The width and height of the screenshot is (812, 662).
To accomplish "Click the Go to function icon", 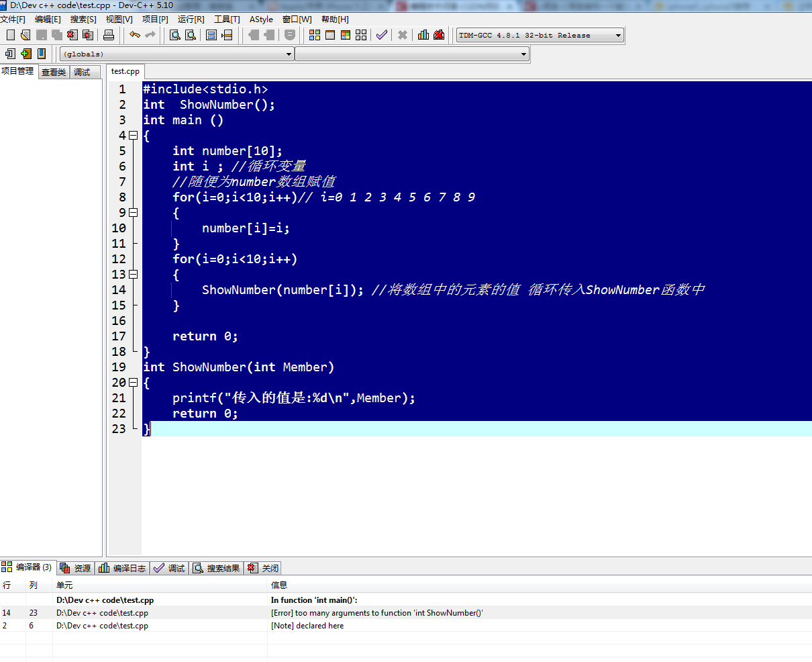I will tap(211, 35).
